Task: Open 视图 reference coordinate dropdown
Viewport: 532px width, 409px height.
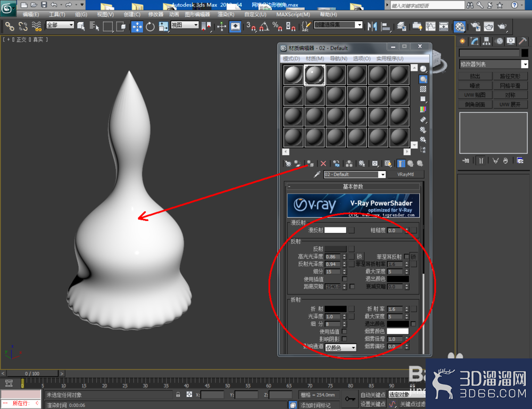Action: (185, 25)
